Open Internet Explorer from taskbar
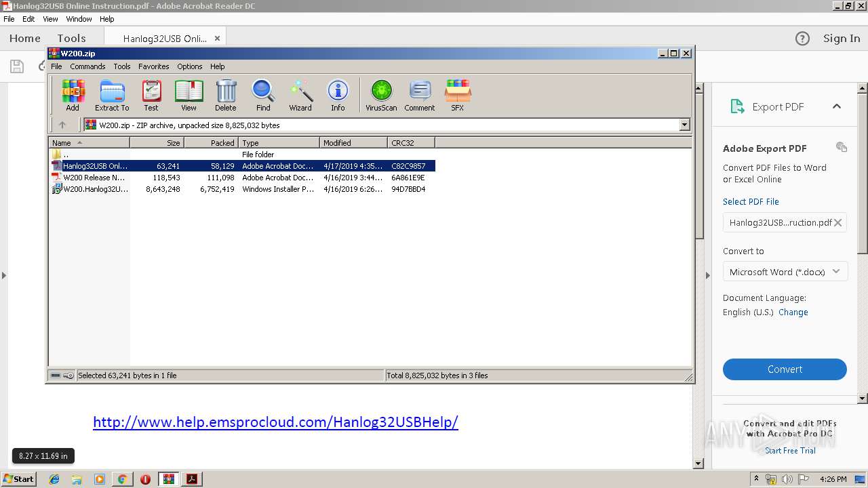 point(54,479)
